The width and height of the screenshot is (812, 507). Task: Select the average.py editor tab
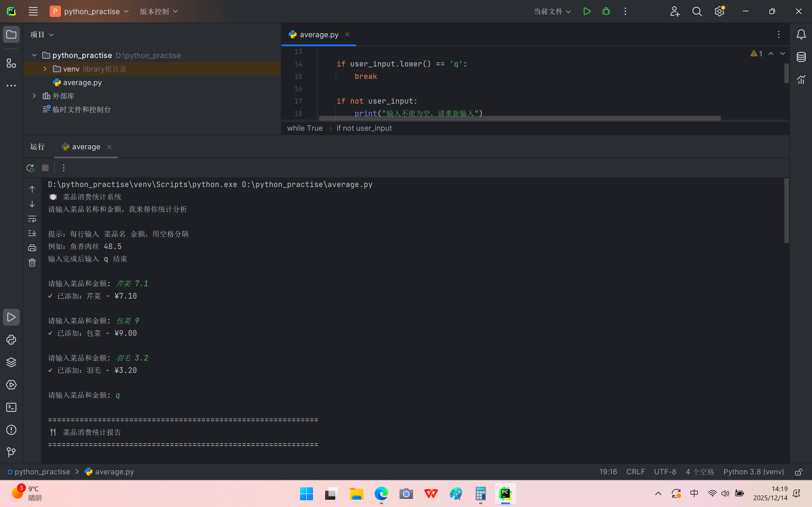pos(318,35)
